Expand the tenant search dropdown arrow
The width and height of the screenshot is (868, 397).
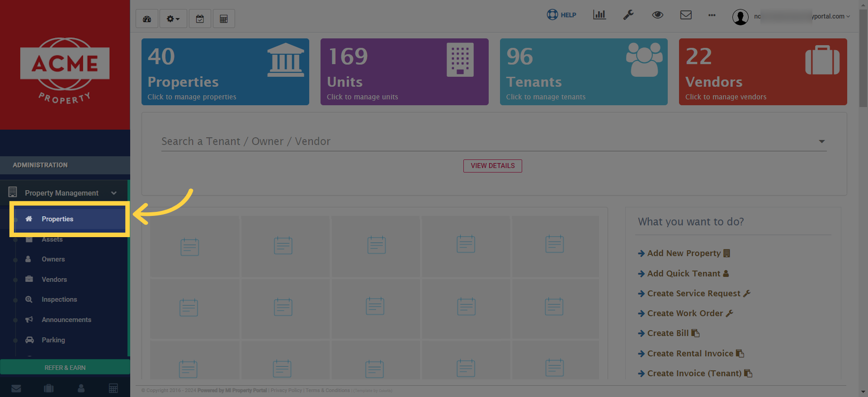[821, 141]
